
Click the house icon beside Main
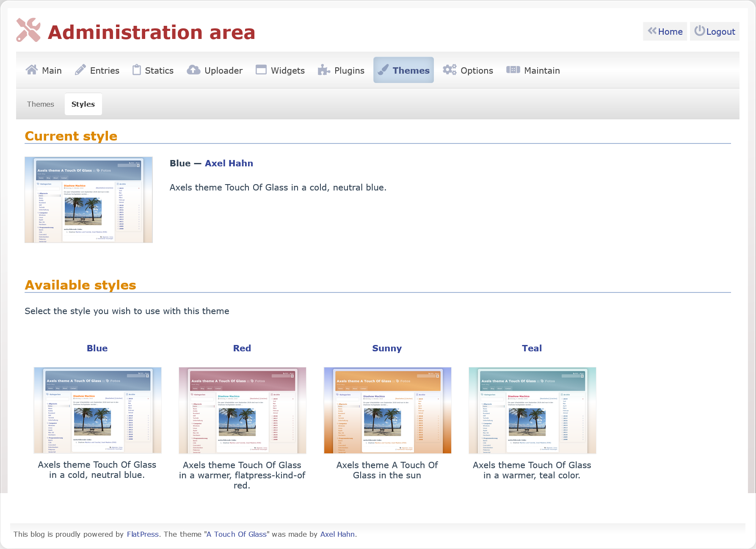pos(32,70)
